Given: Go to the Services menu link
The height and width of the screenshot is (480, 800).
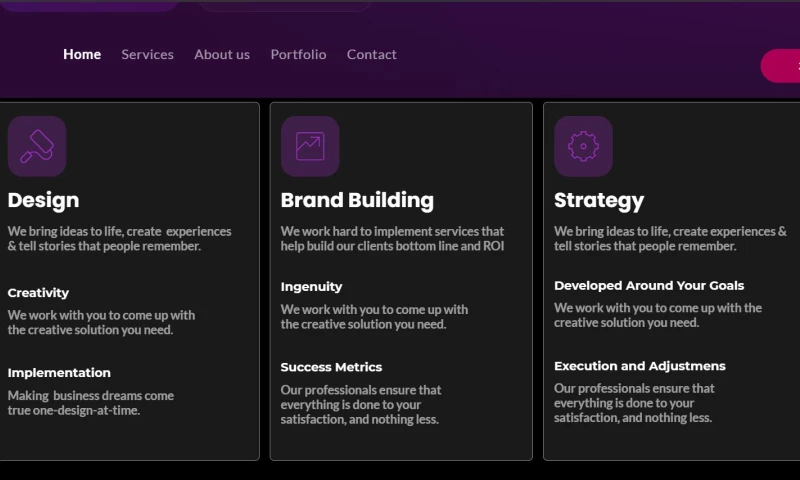Looking at the screenshot, I should click(x=147, y=54).
